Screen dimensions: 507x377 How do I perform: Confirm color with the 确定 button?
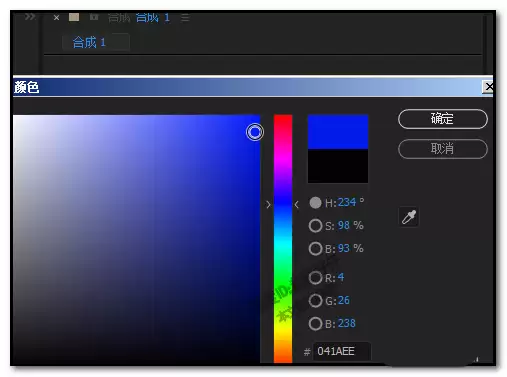(x=443, y=119)
